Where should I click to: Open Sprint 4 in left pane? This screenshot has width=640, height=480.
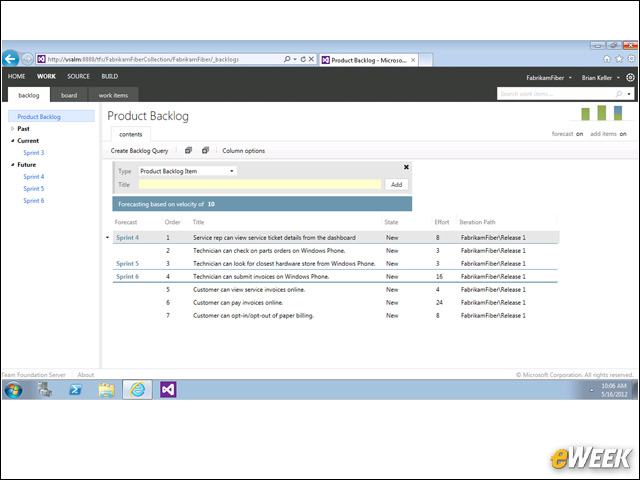pos(33,177)
